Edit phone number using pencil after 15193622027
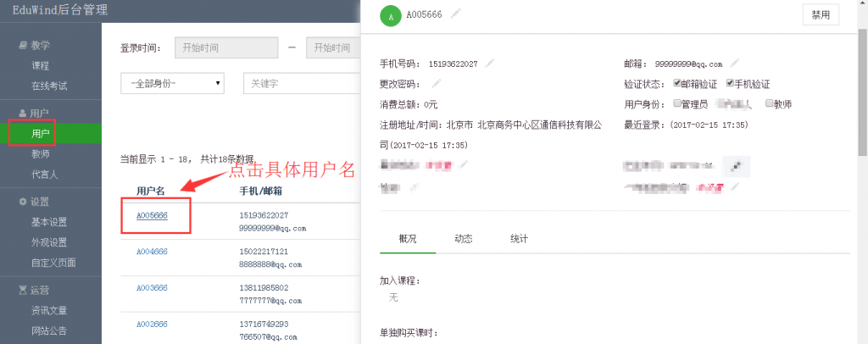The height and width of the screenshot is (344, 868). pyautogui.click(x=489, y=63)
